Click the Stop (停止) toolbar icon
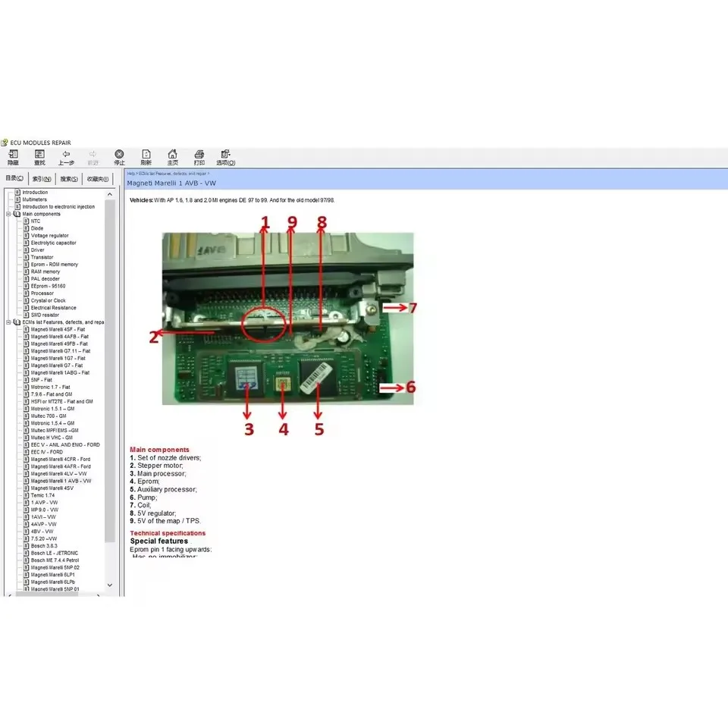 [119, 157]
